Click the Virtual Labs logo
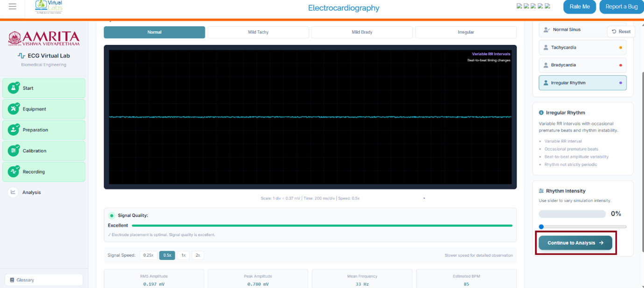This screenshot has height=288, width=644. click(49, 7)
